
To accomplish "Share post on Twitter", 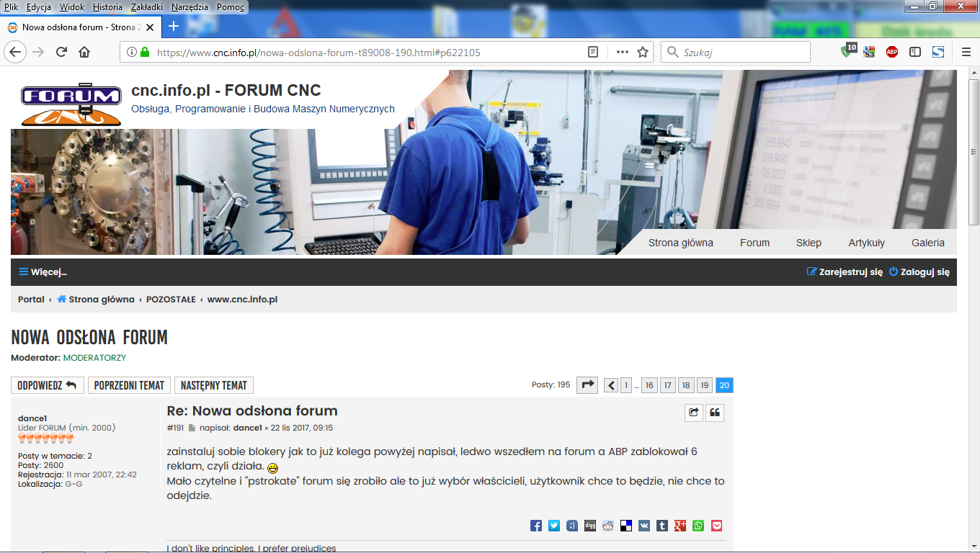I will [x=554, y=526].
